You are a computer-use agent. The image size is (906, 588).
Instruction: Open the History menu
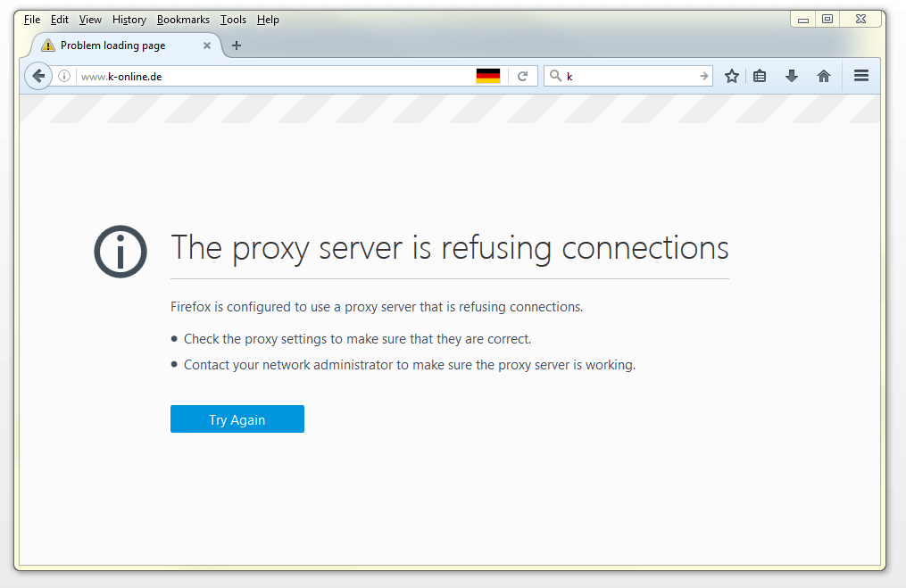[129, 20]
